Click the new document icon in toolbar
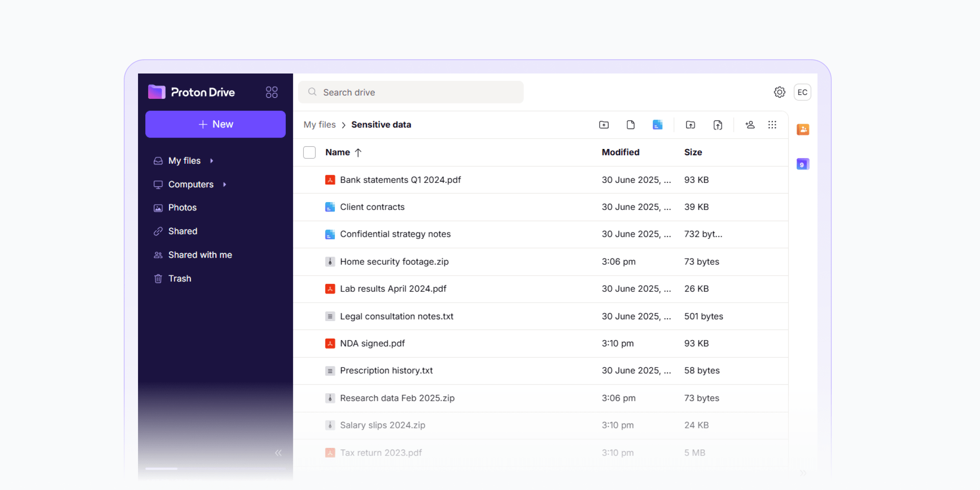This screenshot has height=490, width=980. coord(630,125)
